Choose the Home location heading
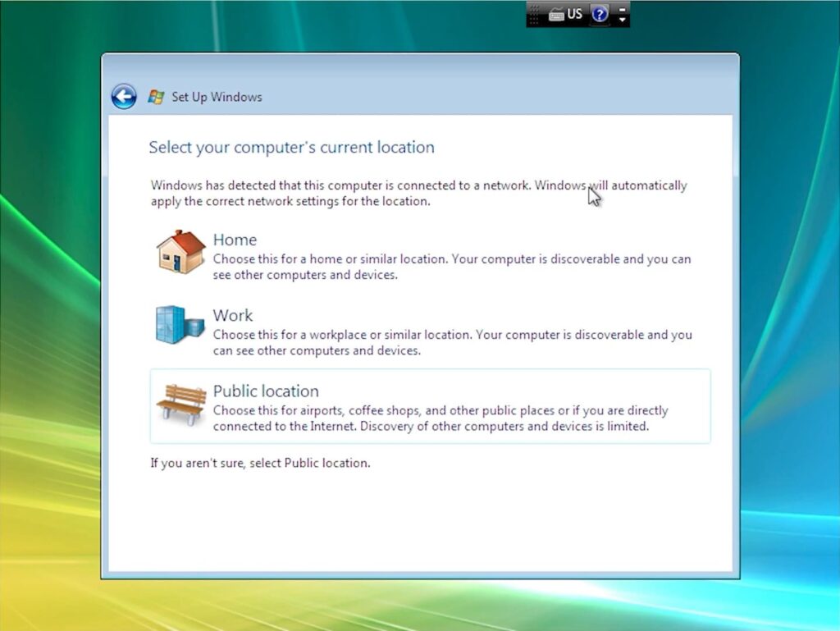Screen dimensions: 840x631 click(235, 240)
